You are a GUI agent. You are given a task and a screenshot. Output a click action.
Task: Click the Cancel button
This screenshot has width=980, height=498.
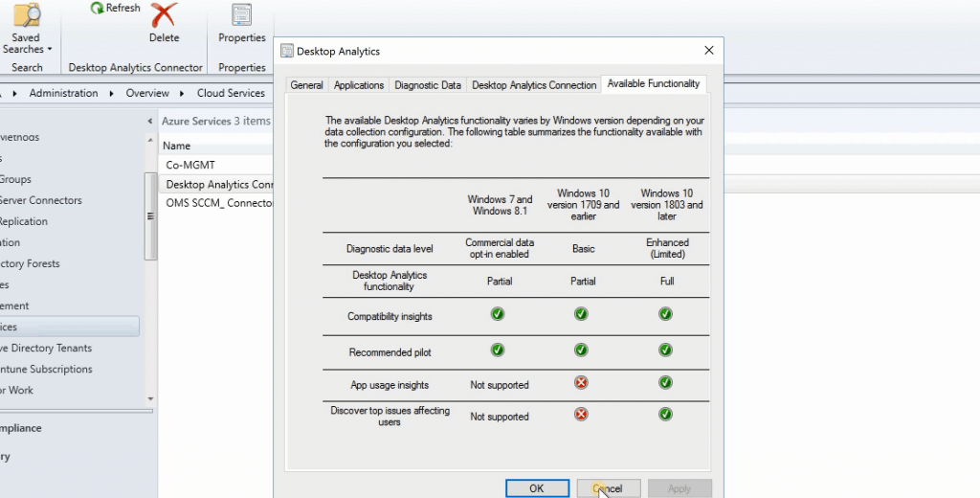pyautogui.click(x=608, y=488)
